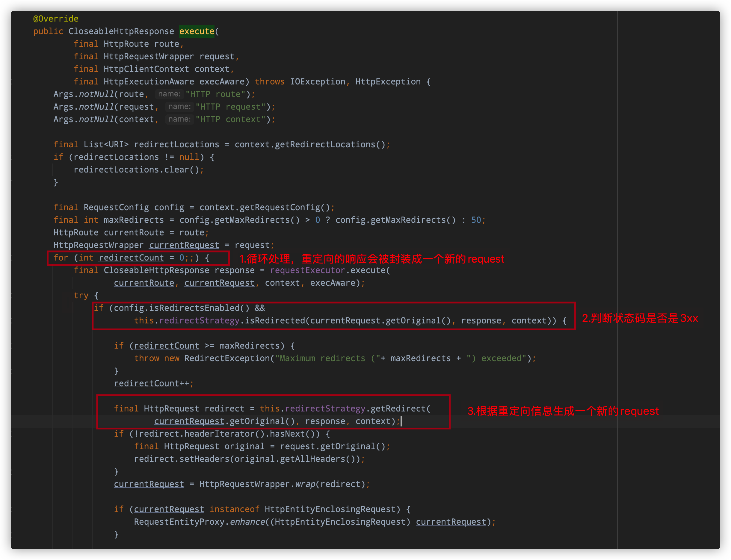Collapse the try block fold marker

12,295
